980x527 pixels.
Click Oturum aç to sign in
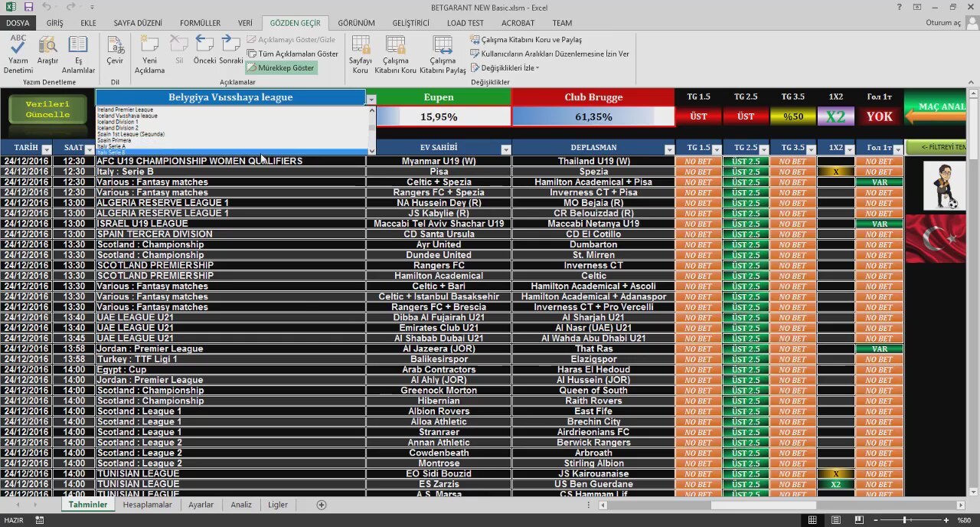click(943, 23)
